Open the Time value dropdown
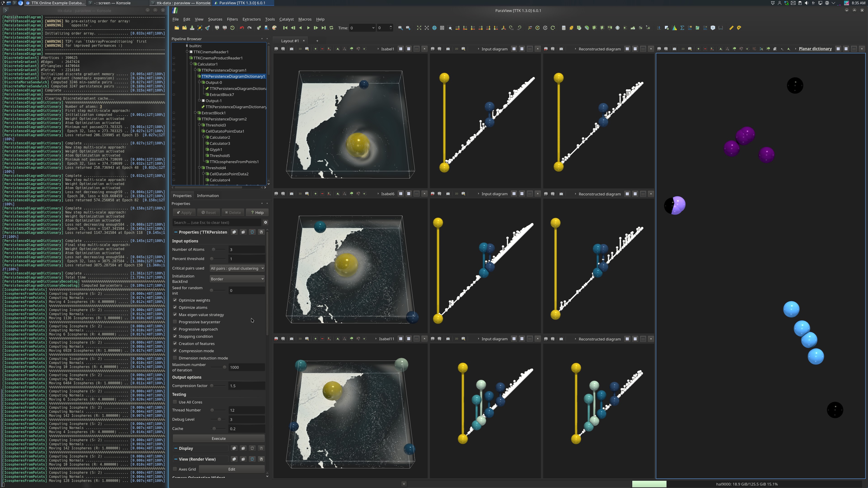 pos(362,28)
